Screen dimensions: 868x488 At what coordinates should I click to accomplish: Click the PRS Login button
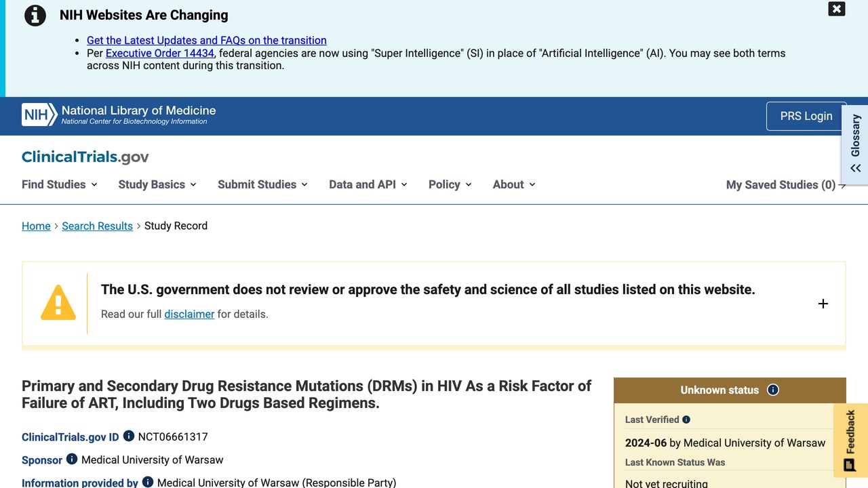click(806, 116)
